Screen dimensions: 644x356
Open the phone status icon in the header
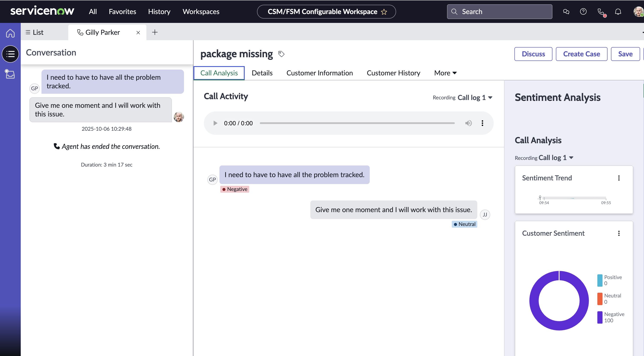[x=601, y=12]
